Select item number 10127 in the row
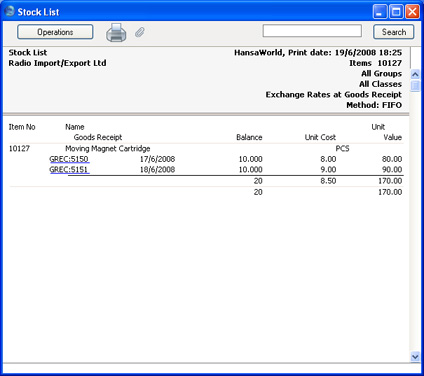The image size is (424, 376). tap(19, 149)
